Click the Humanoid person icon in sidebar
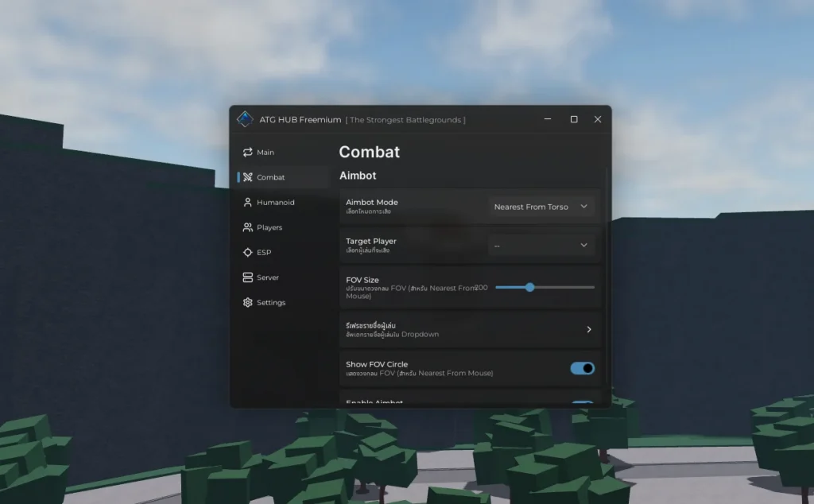 coord(248,203)
